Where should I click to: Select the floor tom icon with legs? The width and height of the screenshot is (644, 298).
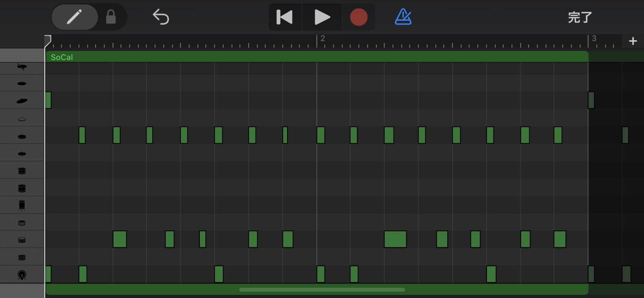pos(22,206)
